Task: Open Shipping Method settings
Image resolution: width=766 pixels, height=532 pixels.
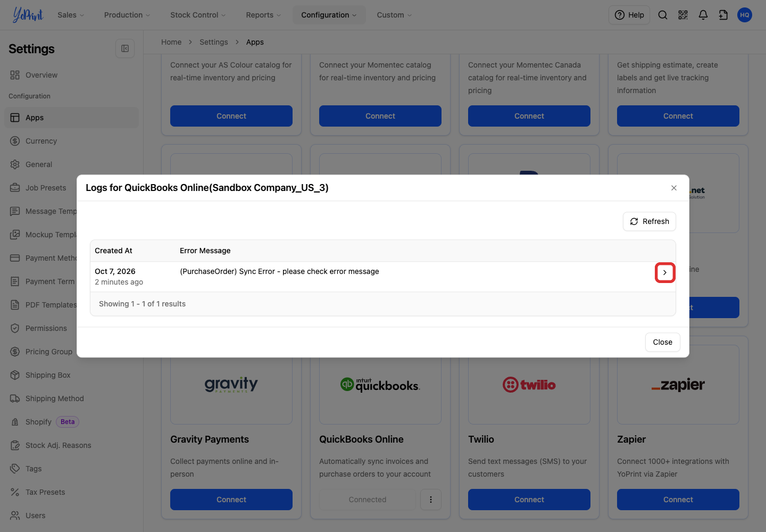Action: 71,398
